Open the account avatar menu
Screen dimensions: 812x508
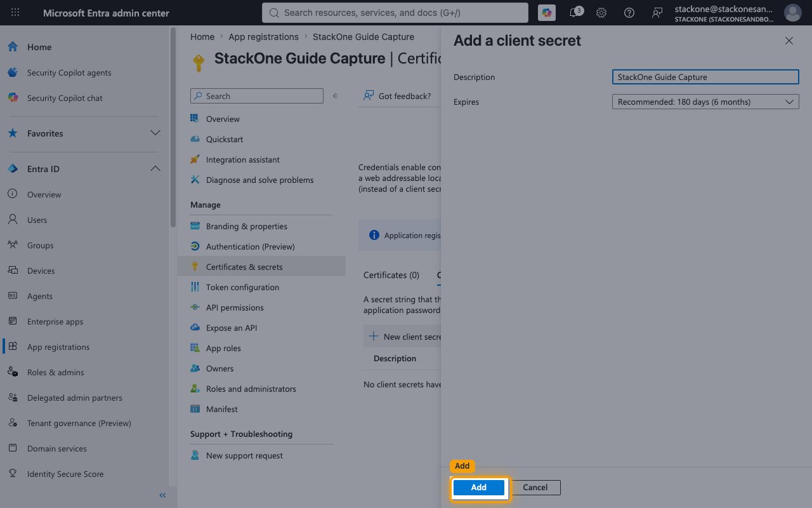792,13
